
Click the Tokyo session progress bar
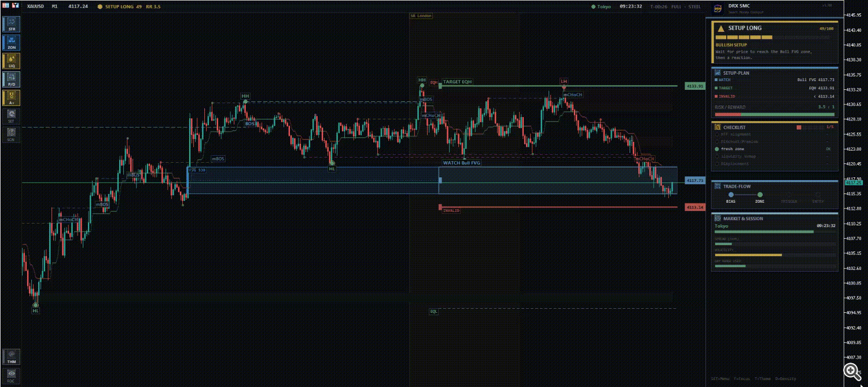coord(775,232)
